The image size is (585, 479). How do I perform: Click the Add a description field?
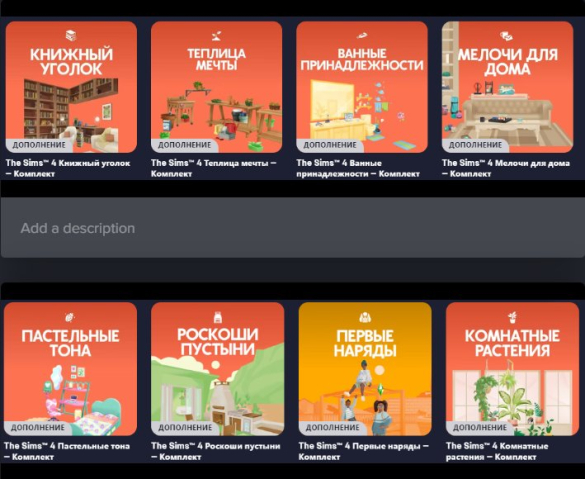tap(292, 228)
